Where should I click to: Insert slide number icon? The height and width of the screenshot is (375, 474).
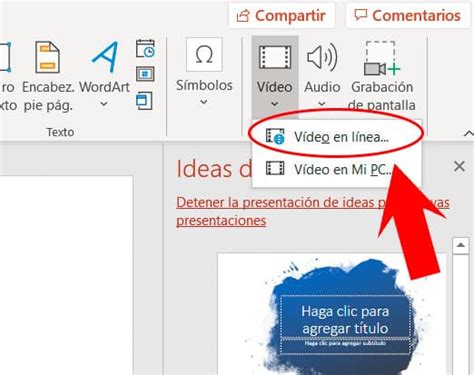point(145,74)
